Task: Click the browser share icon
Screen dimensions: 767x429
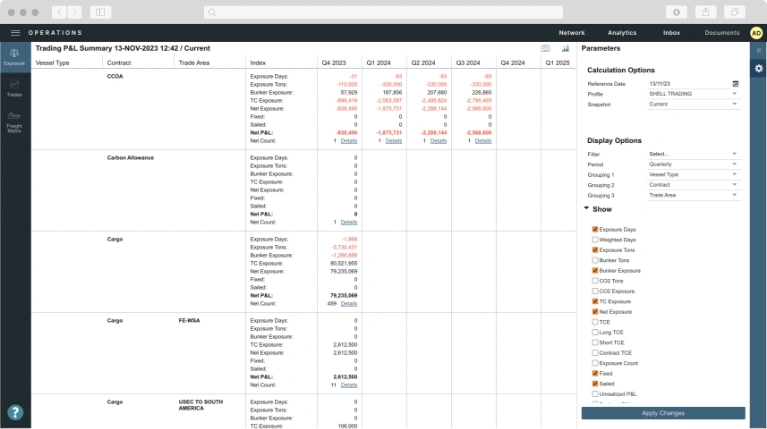Action: tap(705, 12)
